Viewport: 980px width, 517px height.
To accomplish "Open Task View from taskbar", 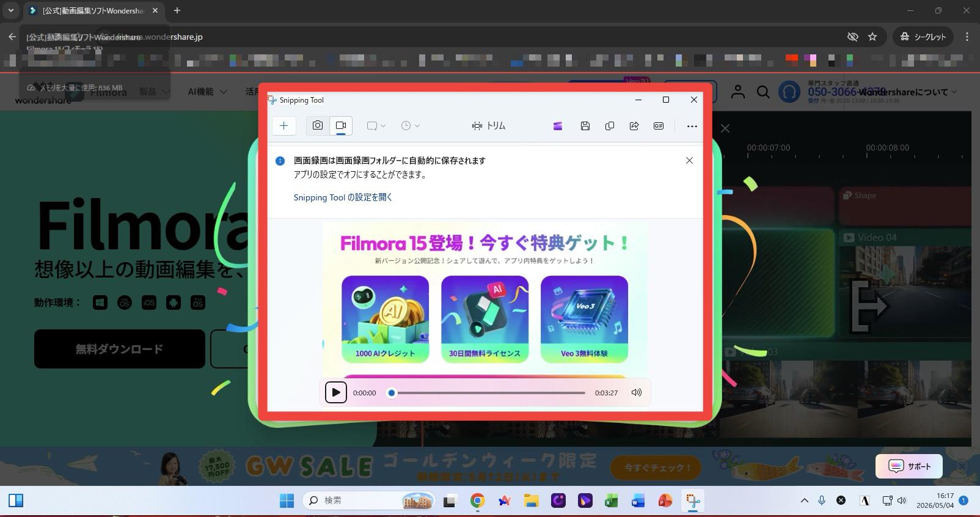I will coord(450,501).
